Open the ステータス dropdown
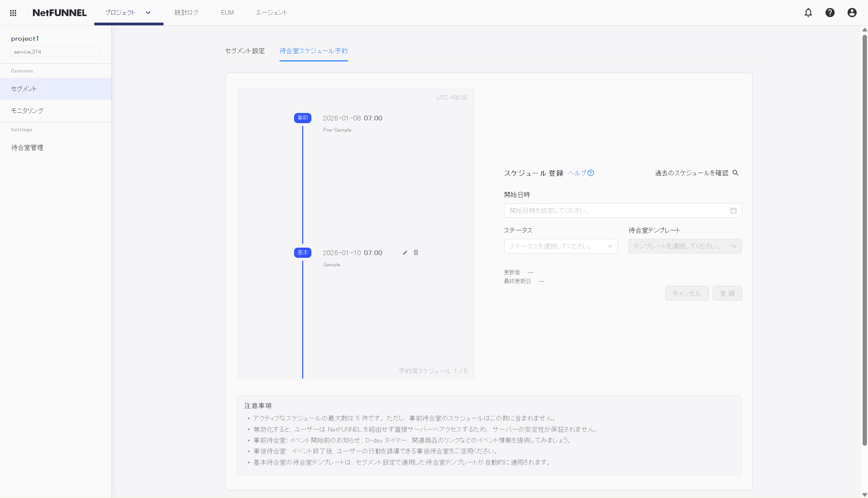The width and height of the screenshot is (868, 498). [x=560, y=246]
